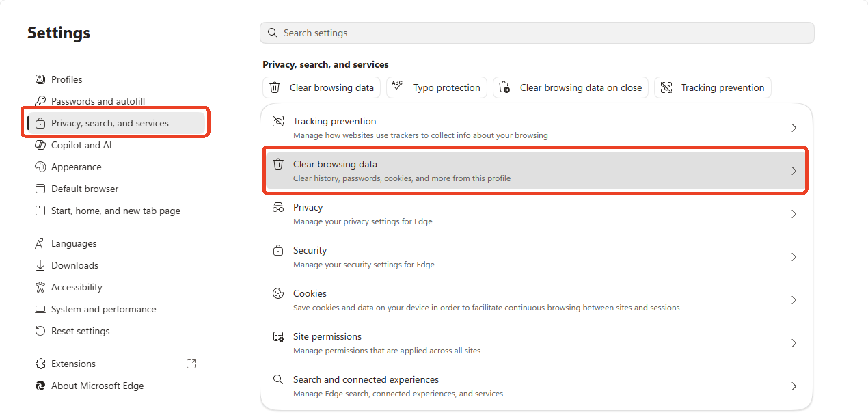Viewport: 868px width, 419px height.
Task: Open the Profiles settings section
Action: click(x=116, y=79)
